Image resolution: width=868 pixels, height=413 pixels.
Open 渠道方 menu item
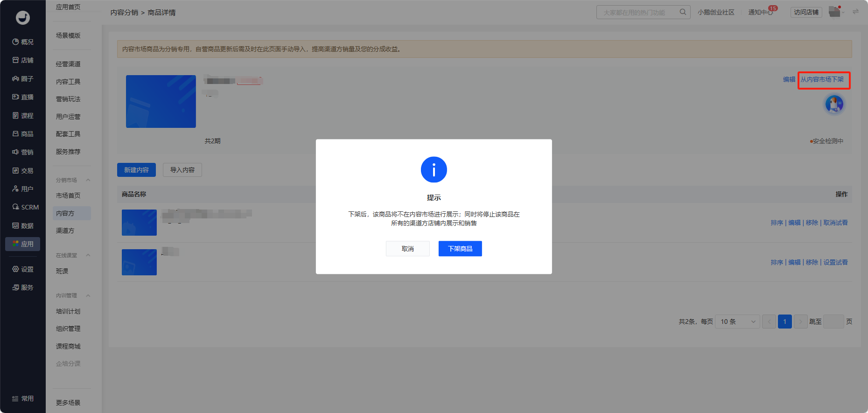coord(65,231)
